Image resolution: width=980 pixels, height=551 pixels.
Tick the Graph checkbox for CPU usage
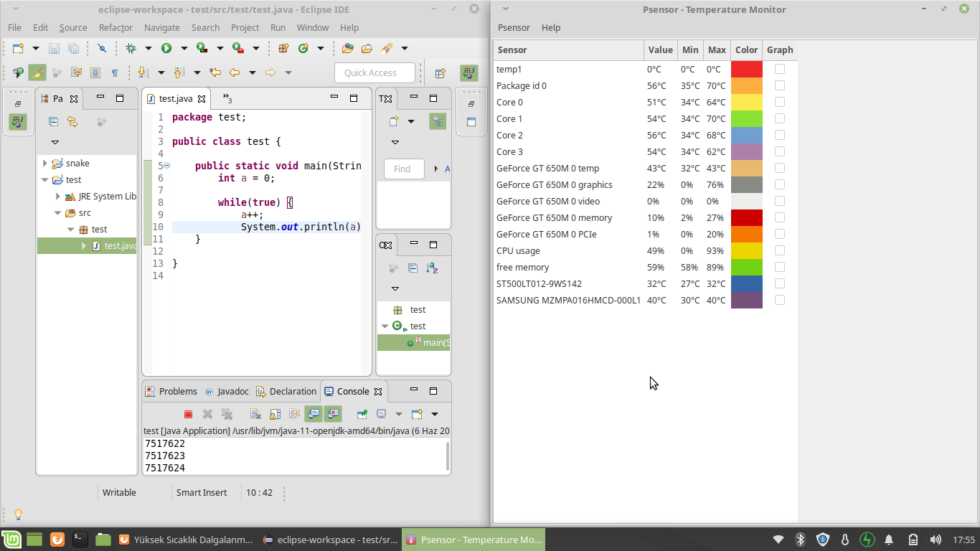pos(780,250)
